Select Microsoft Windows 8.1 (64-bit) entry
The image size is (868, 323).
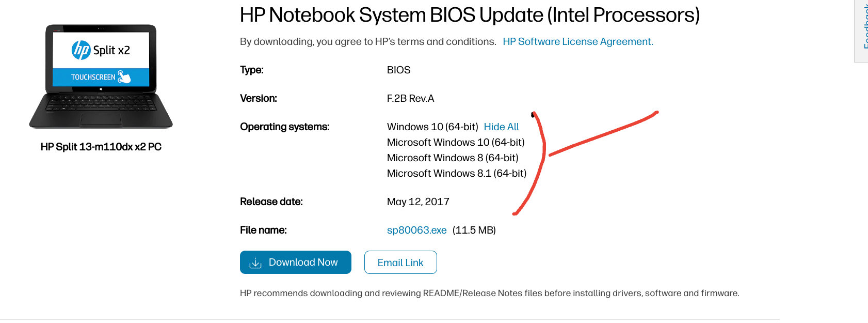456,173
